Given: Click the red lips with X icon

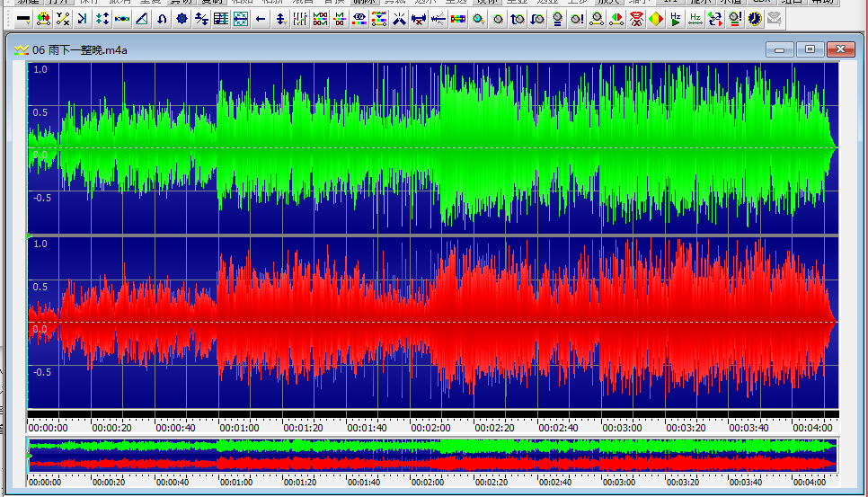Looking at the screenshot, I should [637, 19].
